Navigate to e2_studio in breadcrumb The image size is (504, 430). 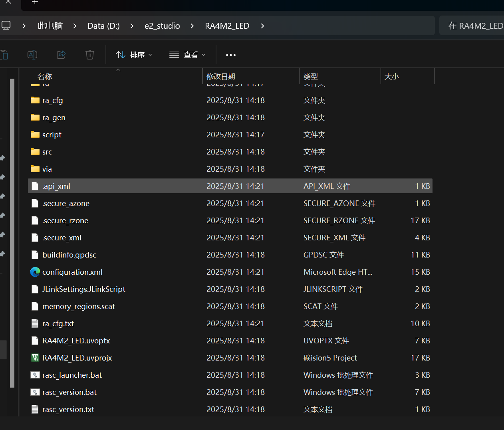pos(162,26)
